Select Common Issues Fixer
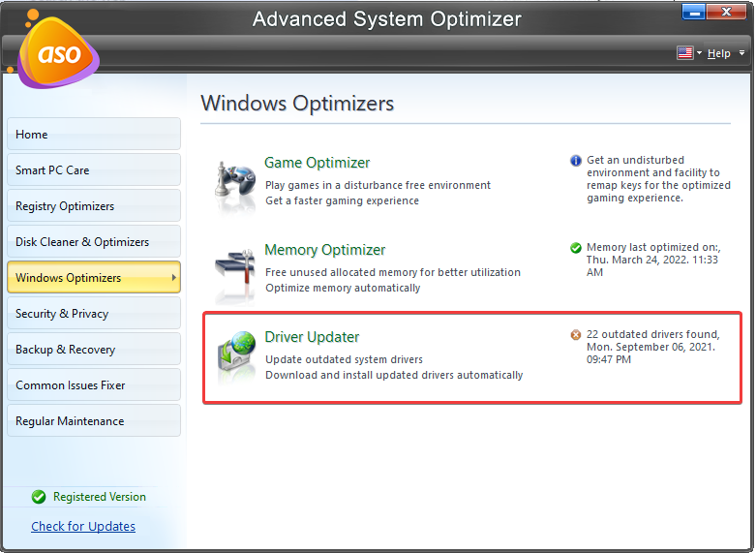 (94, 384)
